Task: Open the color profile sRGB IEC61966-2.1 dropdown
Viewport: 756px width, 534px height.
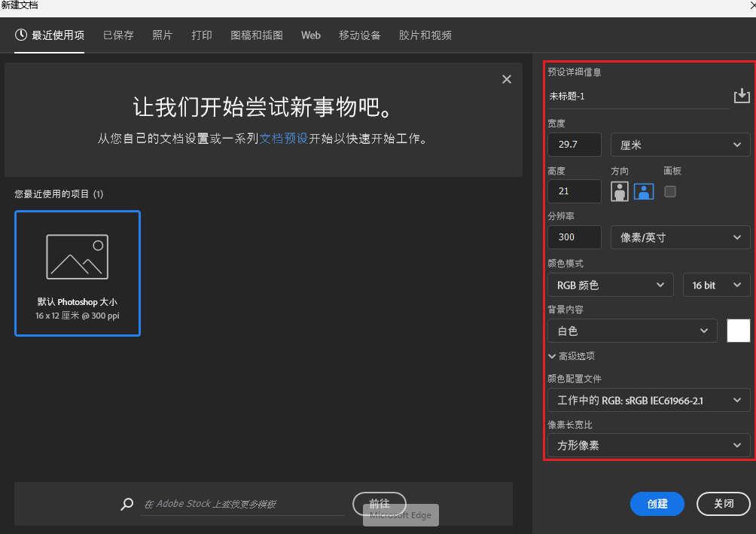Action: 649,401
